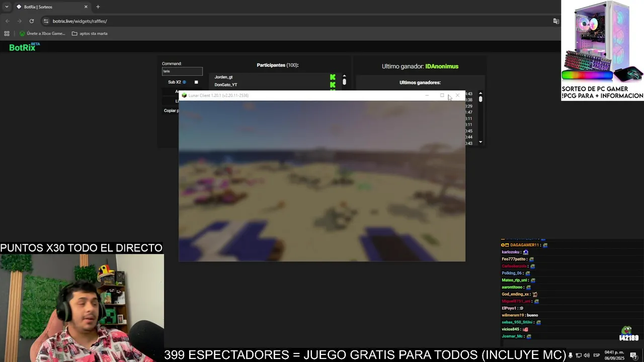Click chat user Josmar_Mc
This screenshot has width=644, height=362.
512,336
